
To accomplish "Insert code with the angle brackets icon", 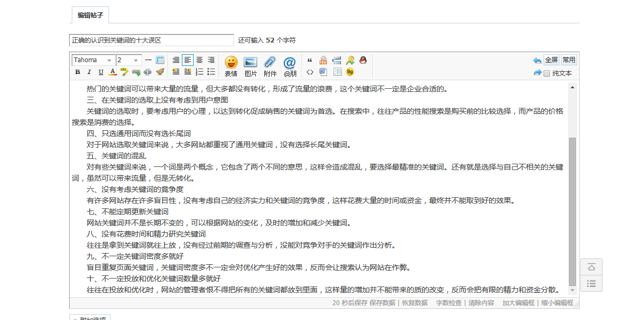I will coord(310,72).
